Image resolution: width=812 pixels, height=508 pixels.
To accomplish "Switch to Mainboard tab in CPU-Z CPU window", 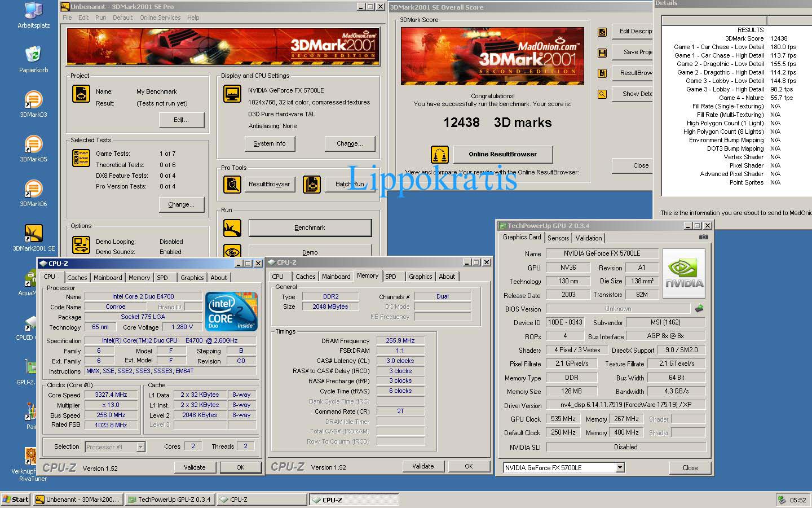I will coord(108,278).
